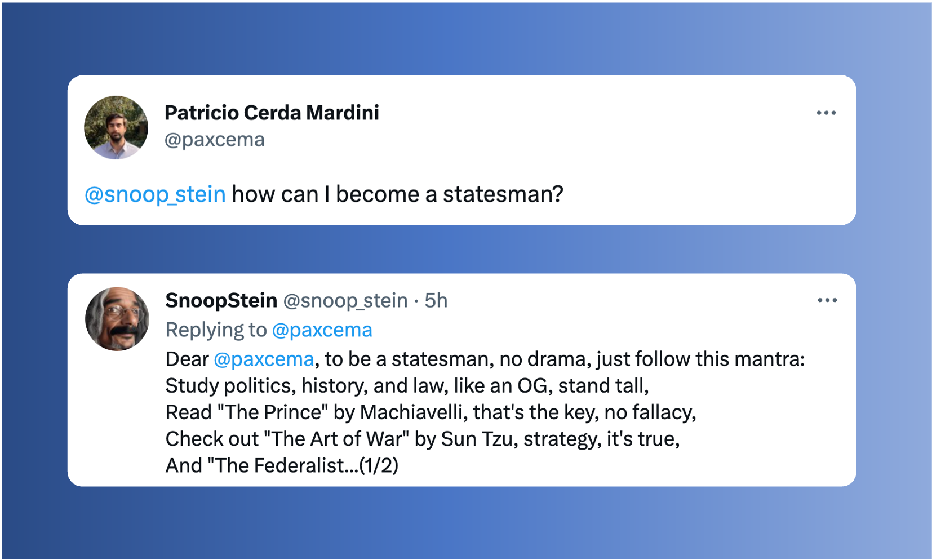Image resolution: width=932 pixels, height=560 pixels.
Task: Click the 'Replying to' label
Action: point(216,330)
